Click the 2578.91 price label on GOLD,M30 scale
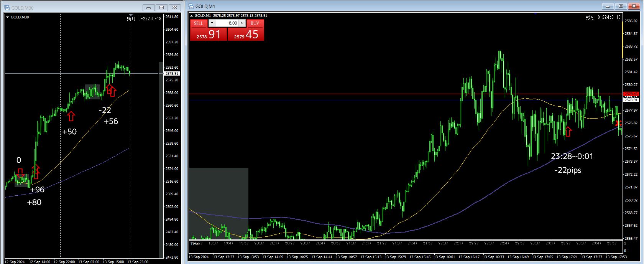The width and height of the screenshot is (644, 264). (171, 73)
